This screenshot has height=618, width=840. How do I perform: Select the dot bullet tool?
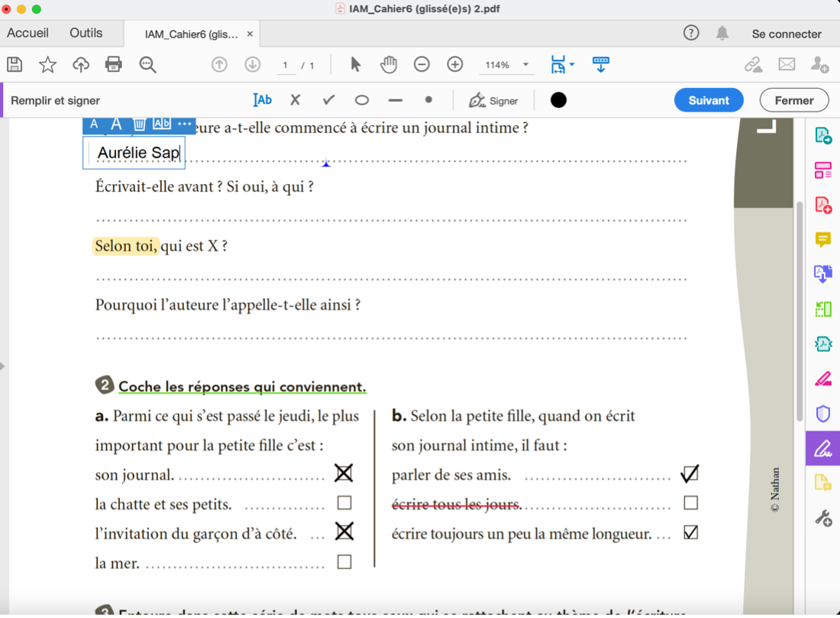tap(428, 100)
